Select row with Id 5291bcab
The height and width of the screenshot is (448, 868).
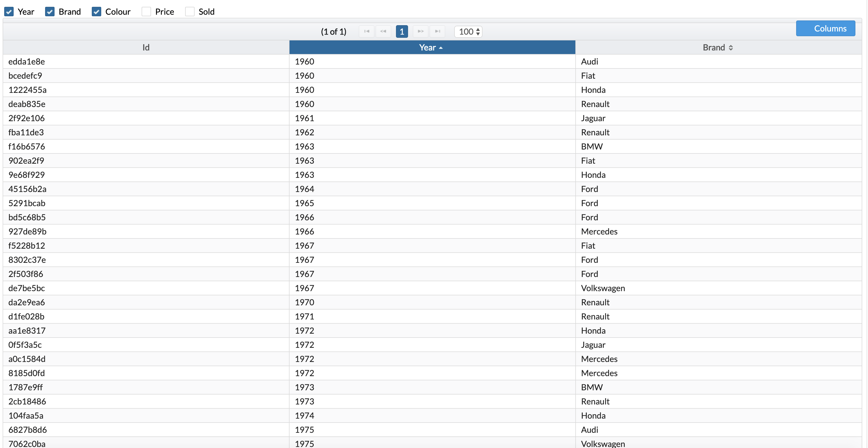[x=432, y=203]
